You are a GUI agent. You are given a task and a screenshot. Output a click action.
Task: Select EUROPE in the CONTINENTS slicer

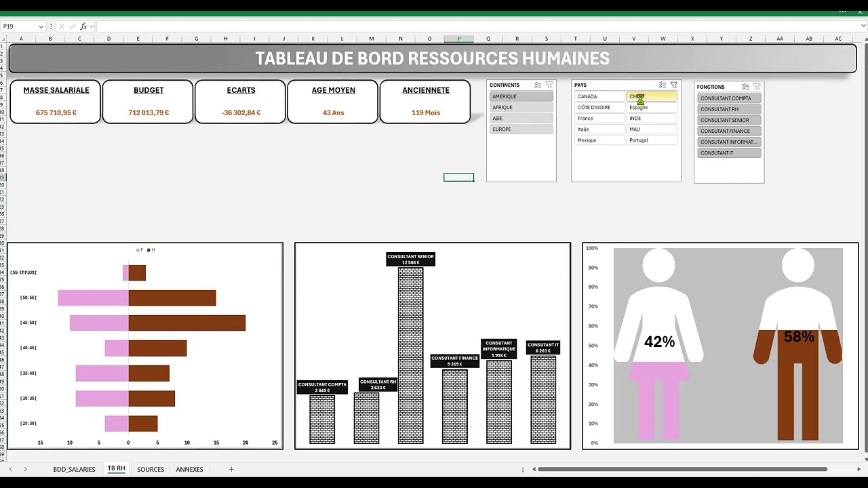point(521,129)
